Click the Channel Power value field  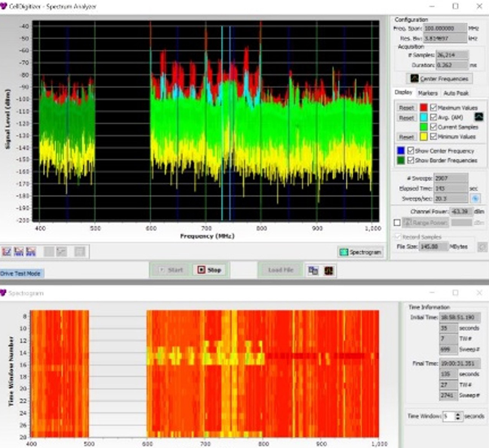point(461,211)
